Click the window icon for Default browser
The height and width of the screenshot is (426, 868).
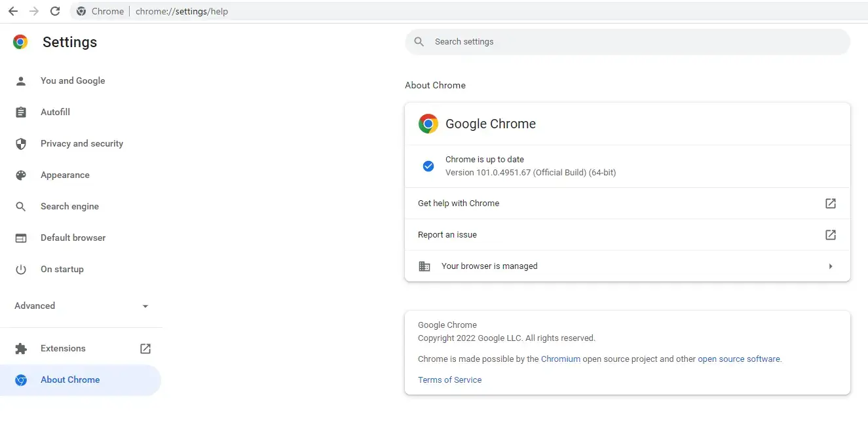[21, 238]
